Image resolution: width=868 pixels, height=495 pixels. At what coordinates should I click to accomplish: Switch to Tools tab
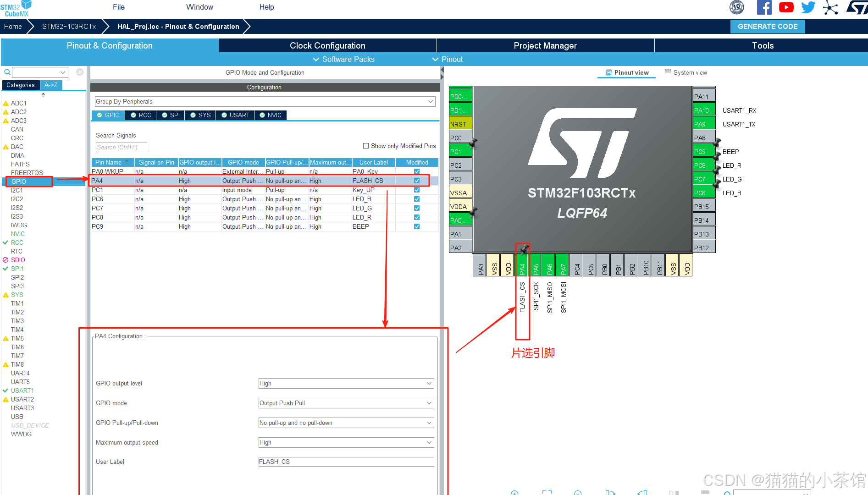point(762,45)
